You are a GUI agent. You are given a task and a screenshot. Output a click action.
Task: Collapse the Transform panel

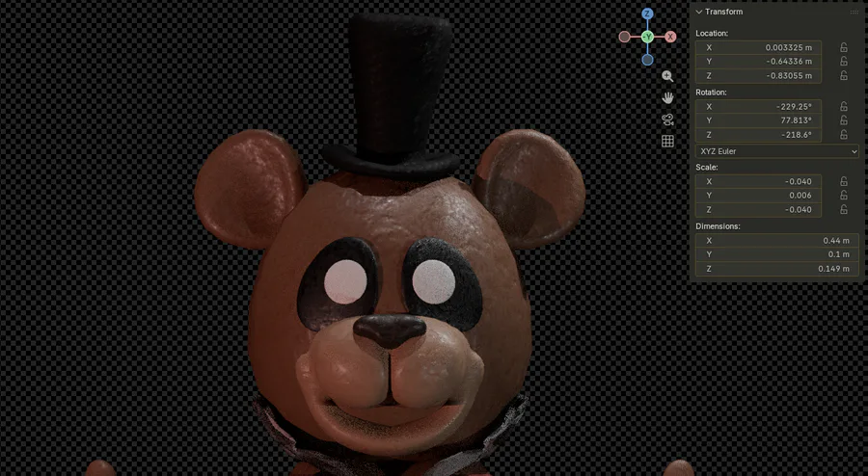(x=699, y=12)
